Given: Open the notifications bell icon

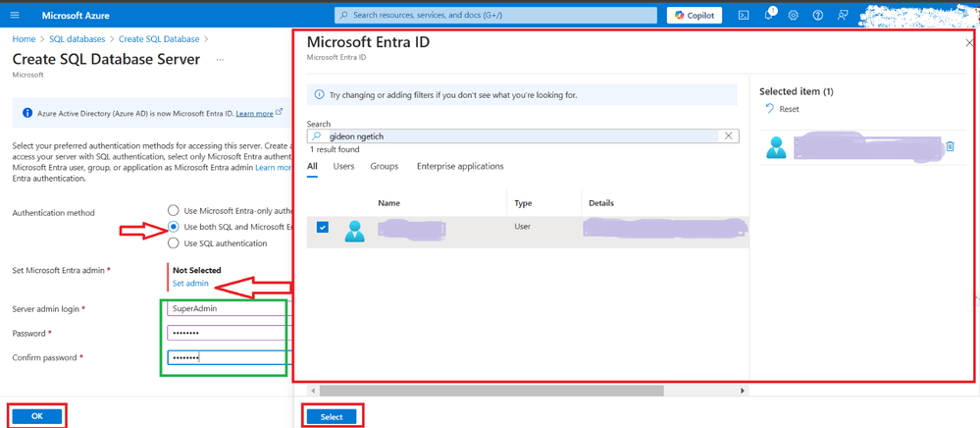Looking at the screenshot, I should tap(769, 15).
